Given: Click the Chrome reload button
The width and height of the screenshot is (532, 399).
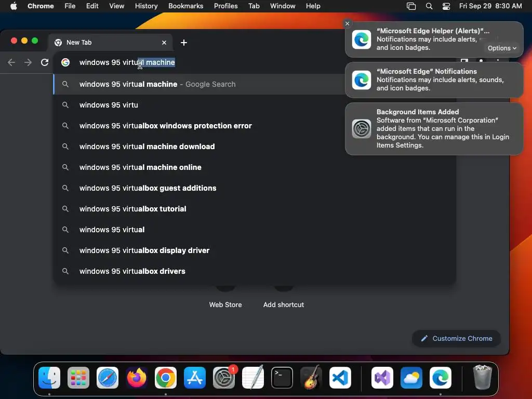Looking at the screenshot, I should [45, 62].
